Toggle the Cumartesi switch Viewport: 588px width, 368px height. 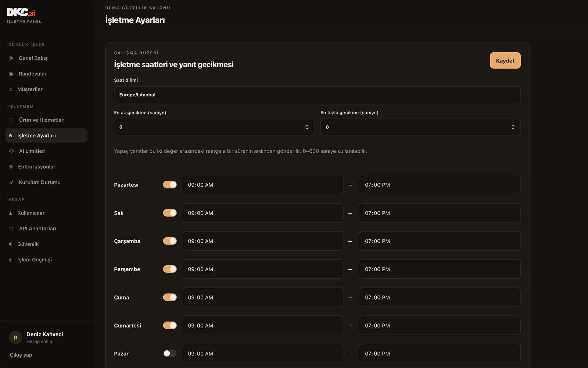coord(170,325)
